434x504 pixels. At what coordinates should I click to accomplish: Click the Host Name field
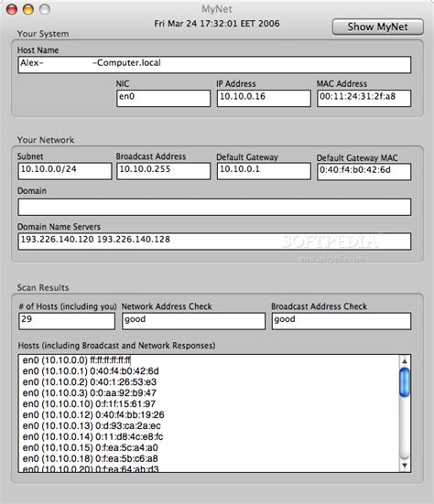point(214,65)
